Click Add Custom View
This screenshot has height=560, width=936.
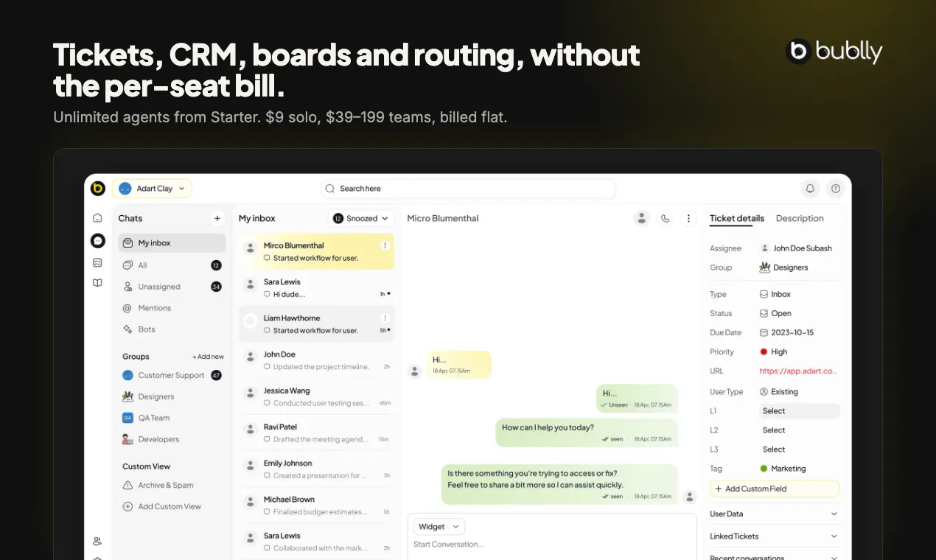point(162,506)
